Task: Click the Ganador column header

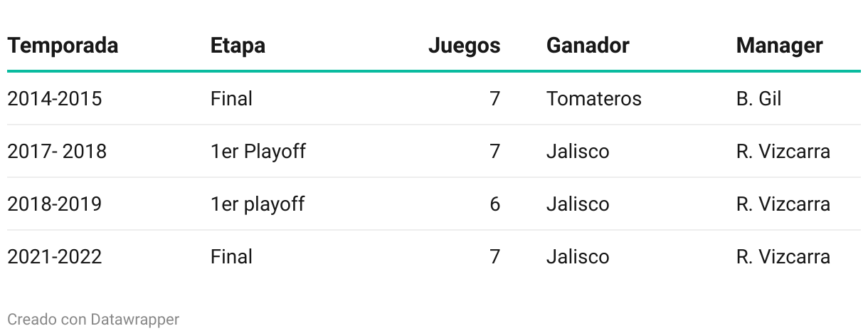Action: coord(588,46)
